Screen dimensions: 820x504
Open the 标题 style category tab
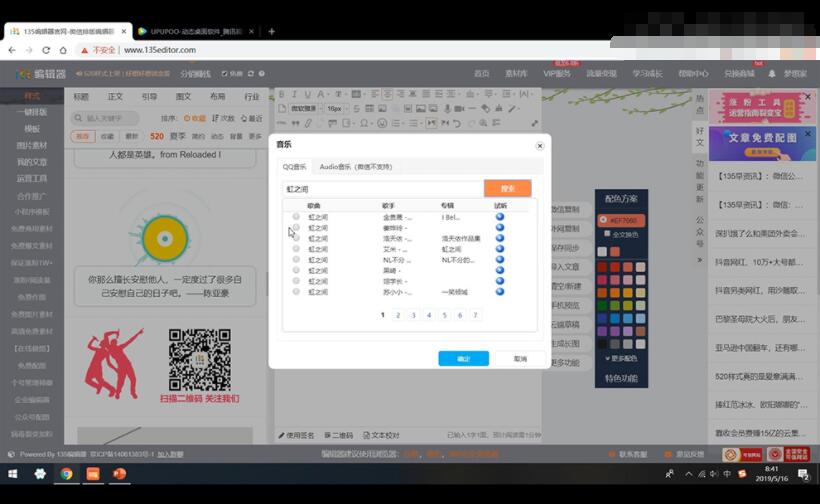point(81,96)
